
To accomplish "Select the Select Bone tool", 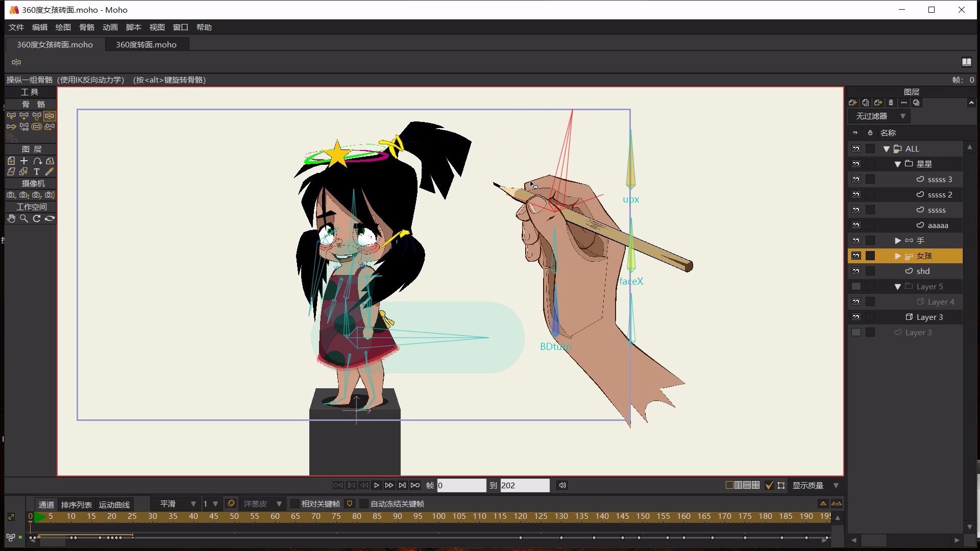I will click(11, 116).
